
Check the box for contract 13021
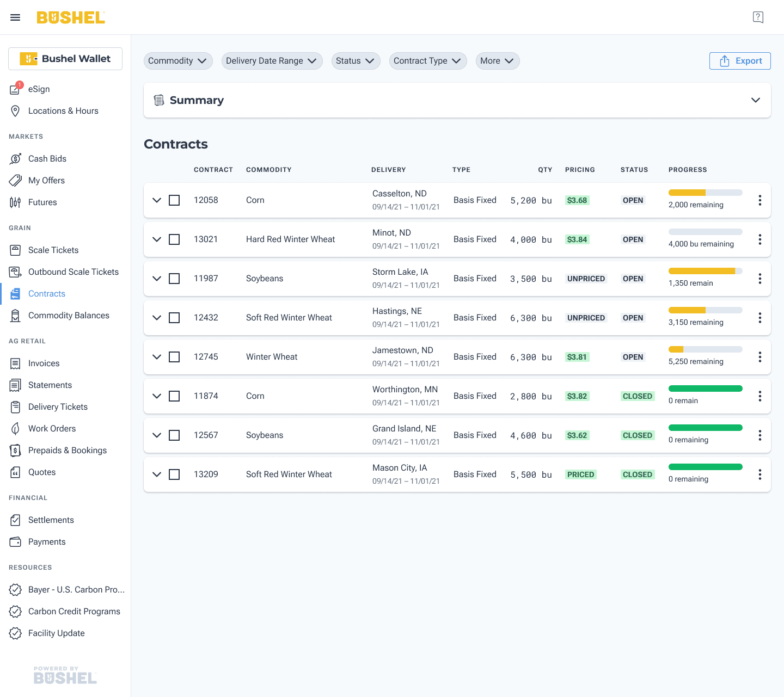coord(174,239)
